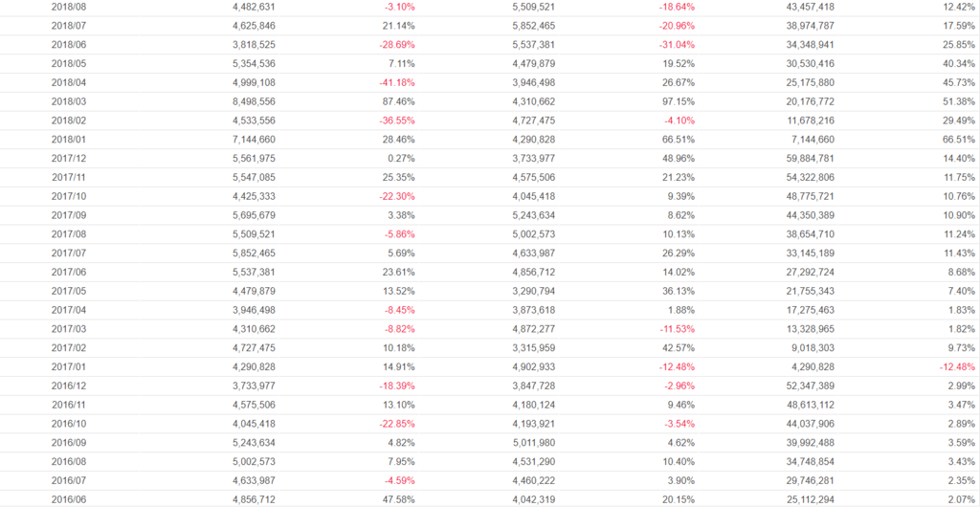Click the 0.27% percentage cell

(x=399, y=158)
